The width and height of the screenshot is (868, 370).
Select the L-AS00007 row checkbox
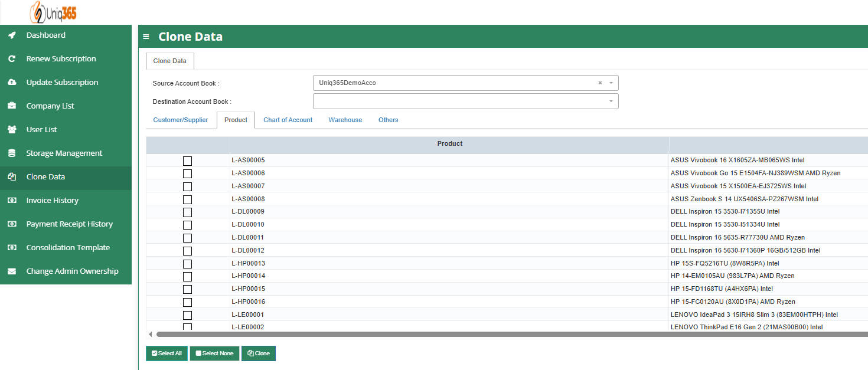click(x=187, y=186)
